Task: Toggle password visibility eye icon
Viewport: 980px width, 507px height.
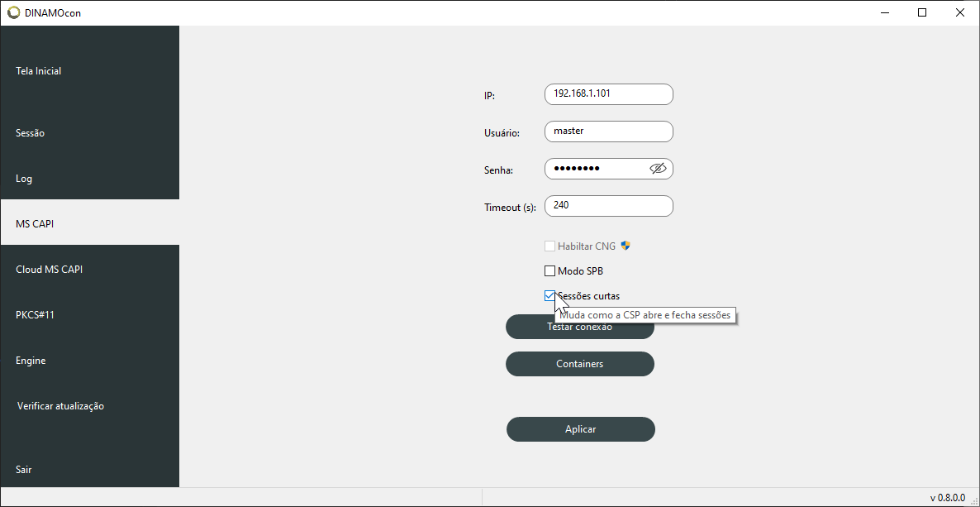Action: coord(658,169)
